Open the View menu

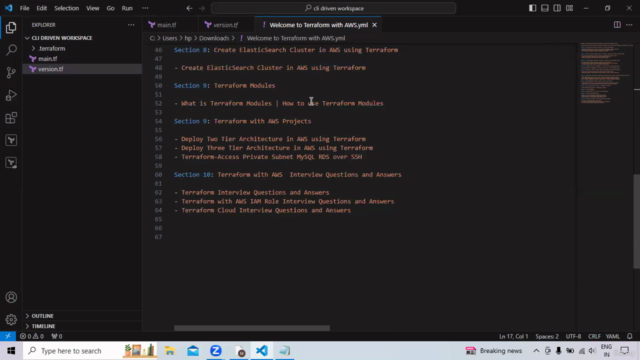[x=93, y=8]
